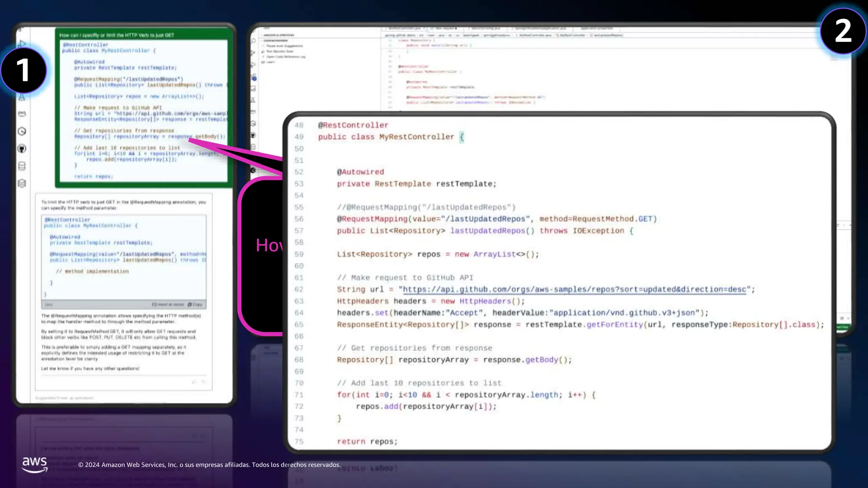Click Insert at cursor under code snippet

[x=168, y=305]
